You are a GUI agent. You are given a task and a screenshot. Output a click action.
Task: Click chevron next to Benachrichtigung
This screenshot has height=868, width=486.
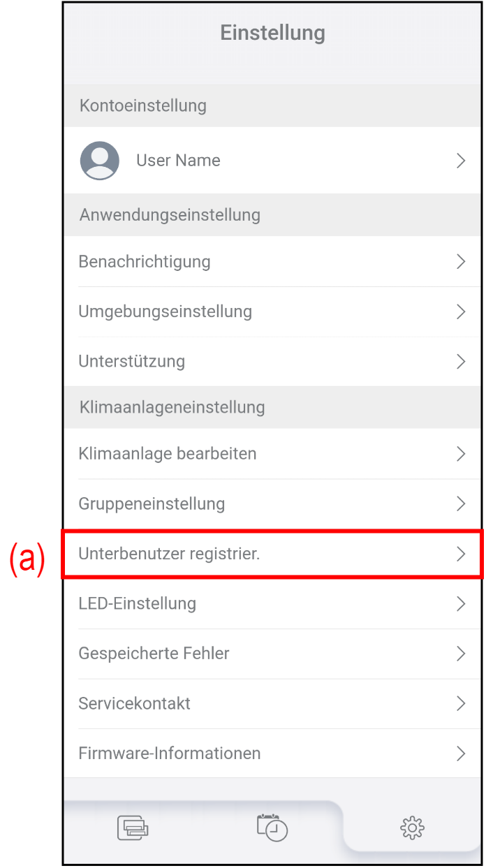(461, 262)
